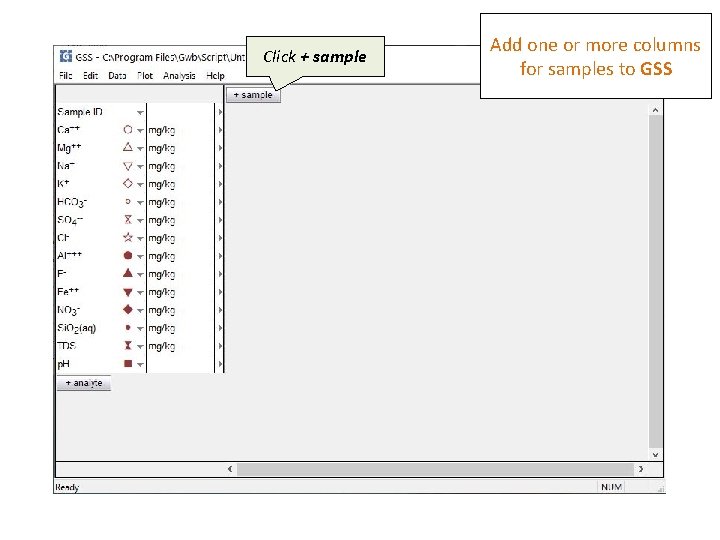Click the horizontal scrollbar left arrow
The image size is (720, 540).
[230, 469]
